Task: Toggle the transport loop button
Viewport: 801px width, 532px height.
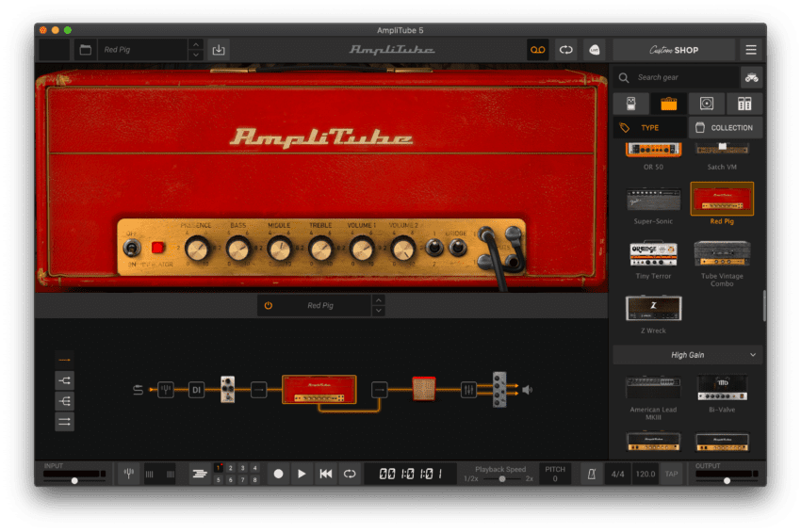Action: (350, 474)
